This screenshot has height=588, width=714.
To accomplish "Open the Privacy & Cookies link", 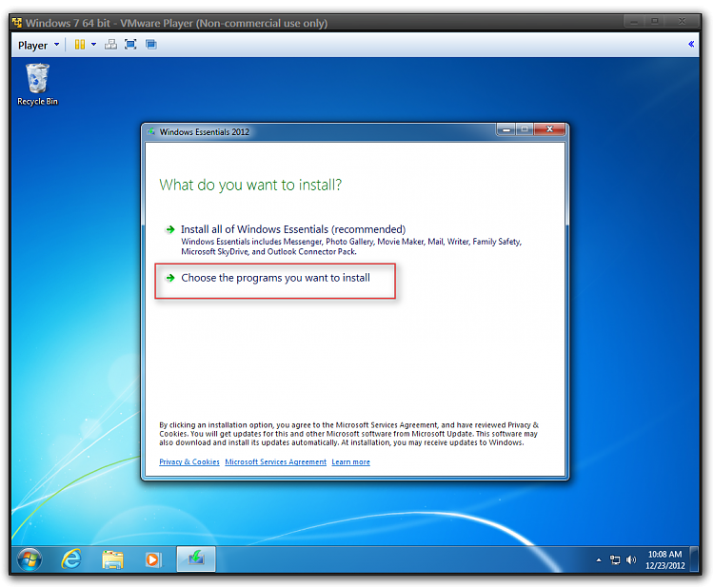I will 189,462.
